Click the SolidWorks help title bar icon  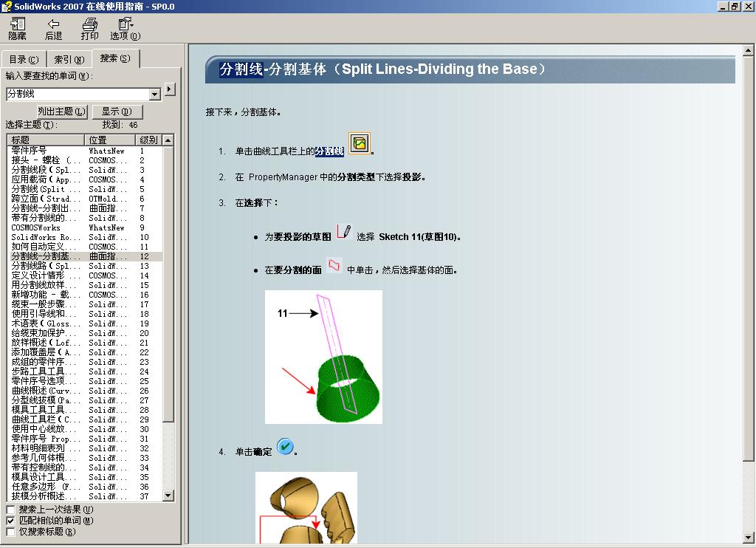pyautogui.click(x=6, y=7)
